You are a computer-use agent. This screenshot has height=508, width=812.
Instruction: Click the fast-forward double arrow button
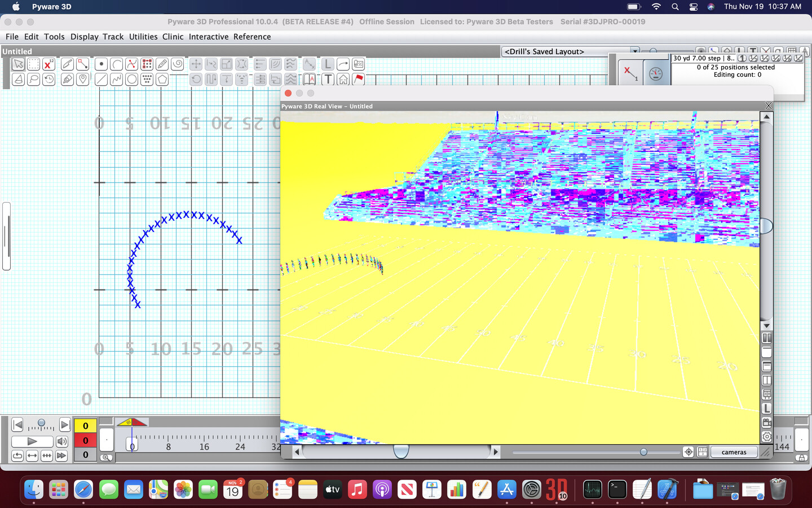pyautogui.click(x=61, y=456)
